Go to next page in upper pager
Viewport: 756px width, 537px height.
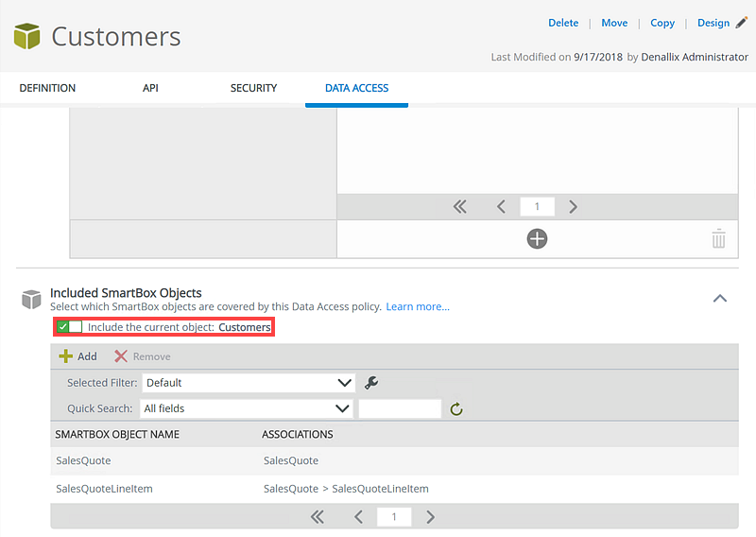(573, 207)
